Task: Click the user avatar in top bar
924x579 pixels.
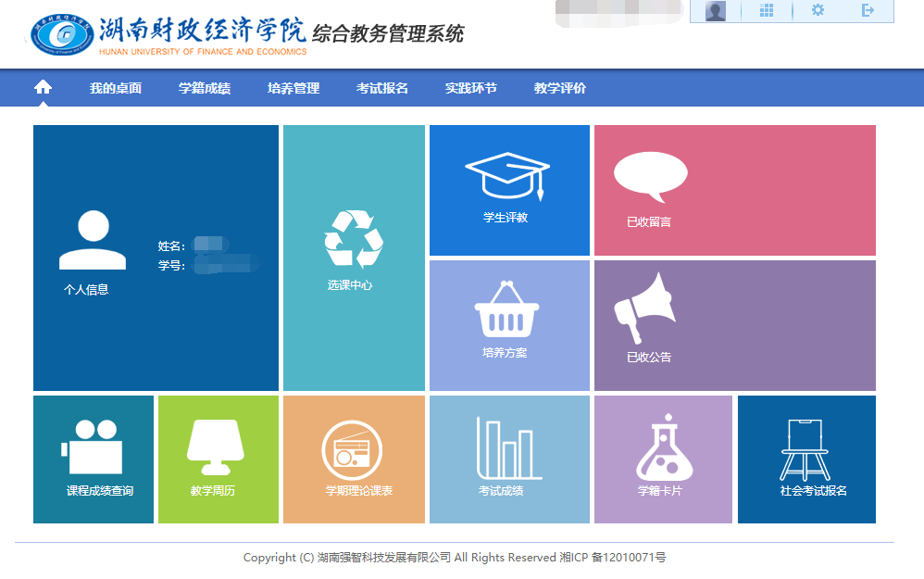Action: (x=714, y=11)
